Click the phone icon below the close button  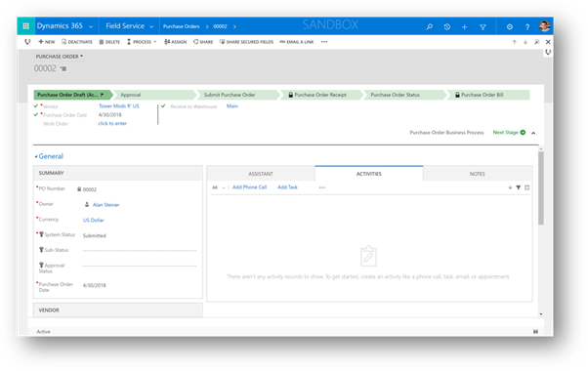(x=548, y=52)
